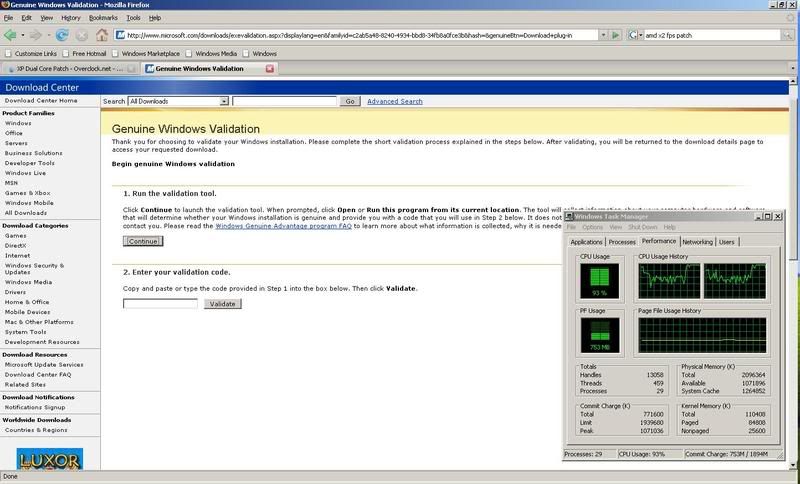Switch to Networking tab in Task Manager

click(697, 242)
